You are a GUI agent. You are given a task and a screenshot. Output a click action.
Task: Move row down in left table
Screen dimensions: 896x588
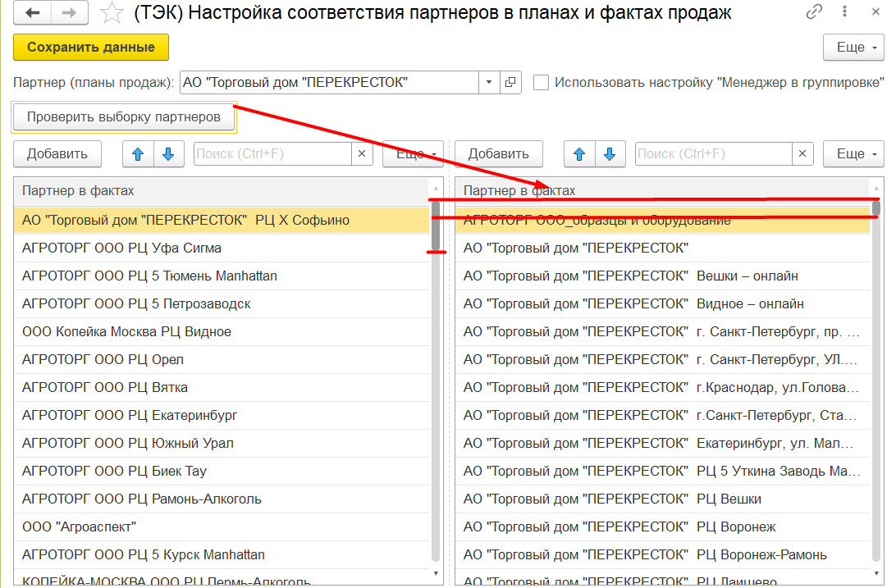167,154
